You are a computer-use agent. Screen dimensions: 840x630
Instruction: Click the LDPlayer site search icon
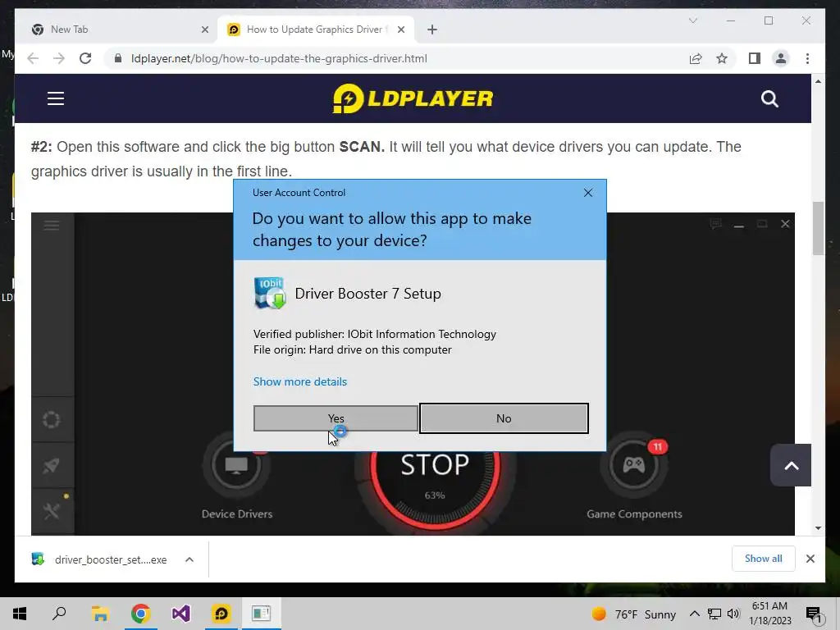click(769, 98)
